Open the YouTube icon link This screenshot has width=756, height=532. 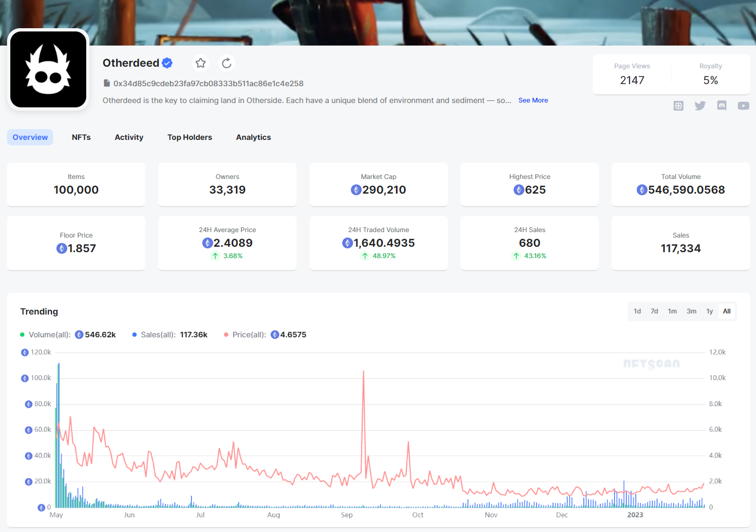pyautogui.click(x=744, y=106)
